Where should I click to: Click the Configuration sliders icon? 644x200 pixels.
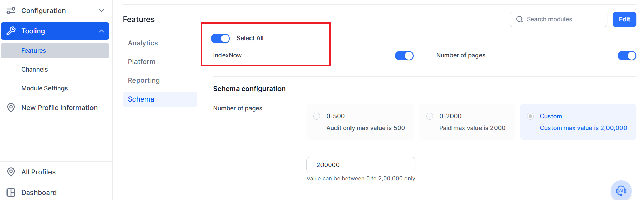pyautogui.click(x=11, y=11)
